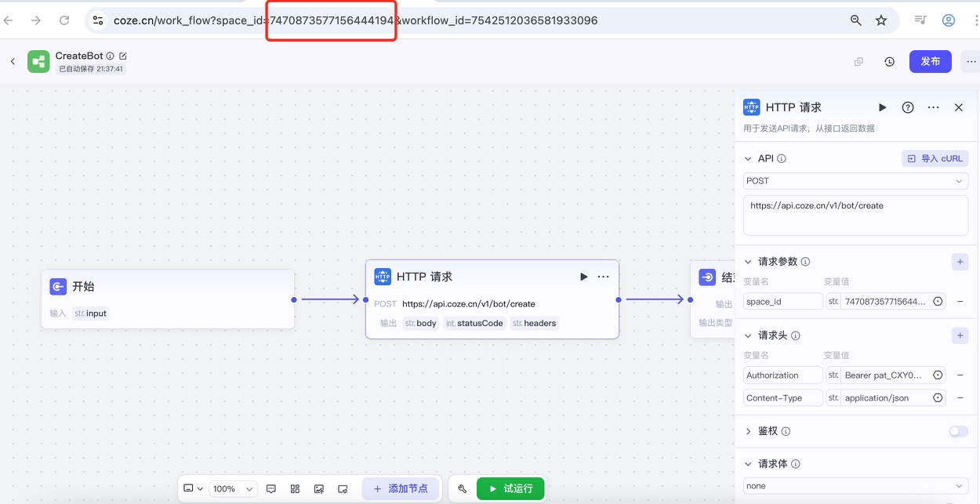Viewport: 980px width, 504px height.
Task: Click the 发布 publish button
Action: [931, 61]
